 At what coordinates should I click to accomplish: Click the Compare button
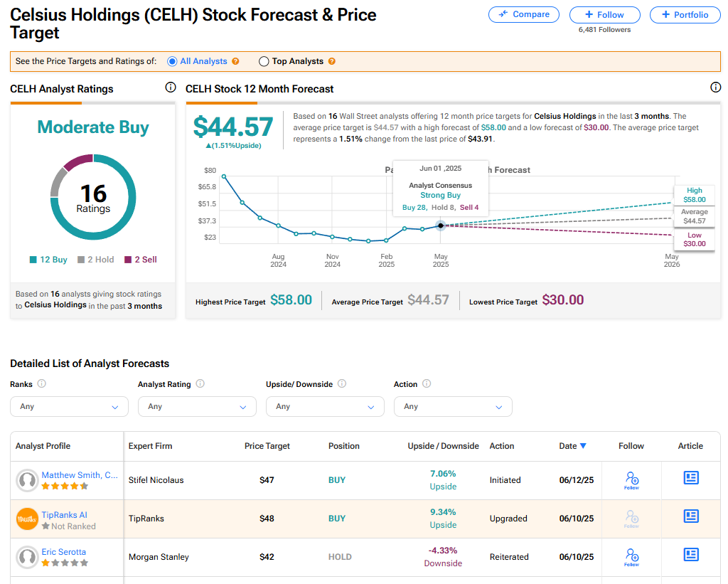point(524,14)
